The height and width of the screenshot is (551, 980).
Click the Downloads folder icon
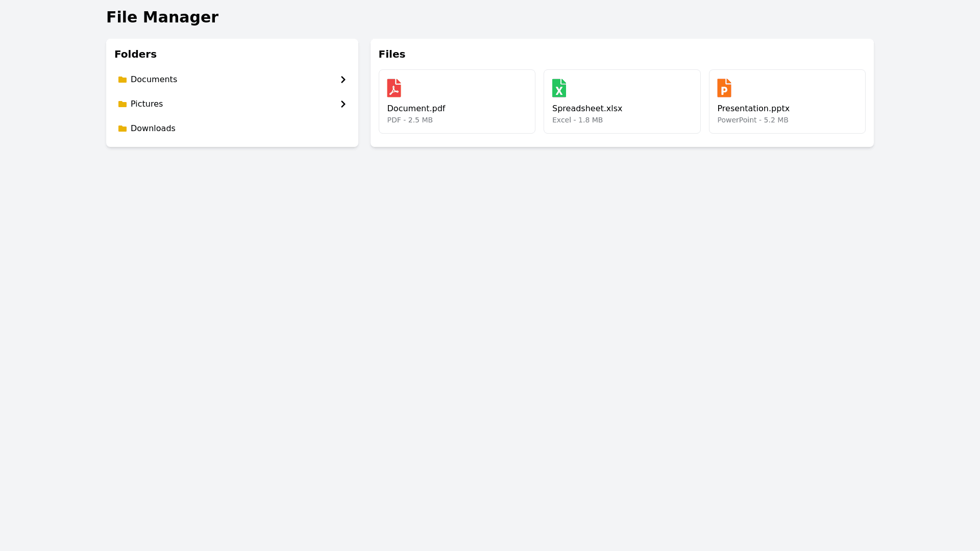click(122, 129)
